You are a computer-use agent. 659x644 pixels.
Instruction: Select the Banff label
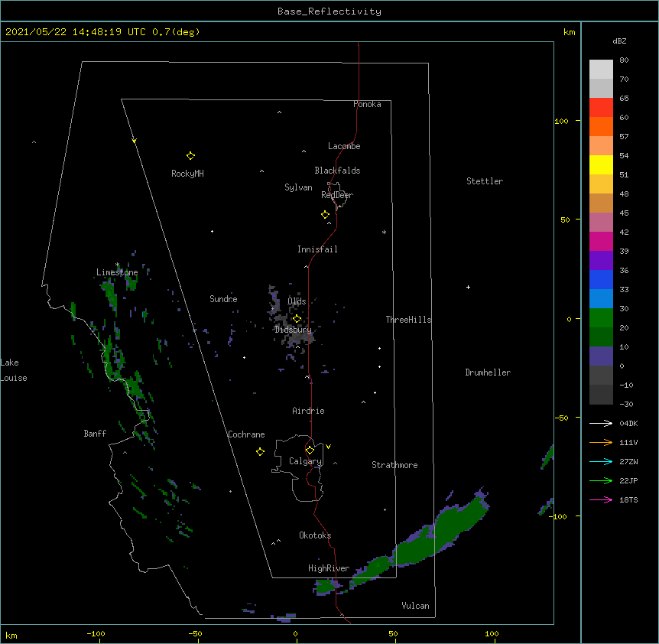95,434
